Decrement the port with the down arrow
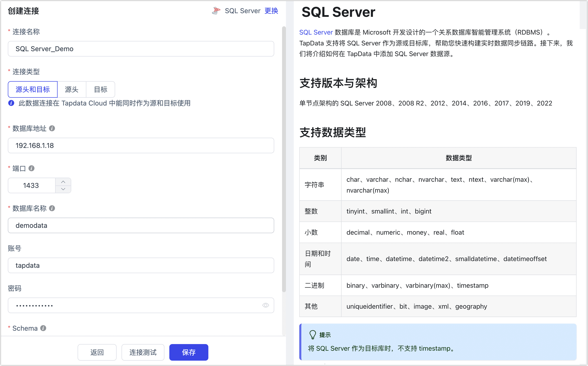This screenshot has height=366, width=588. point(63,189)
